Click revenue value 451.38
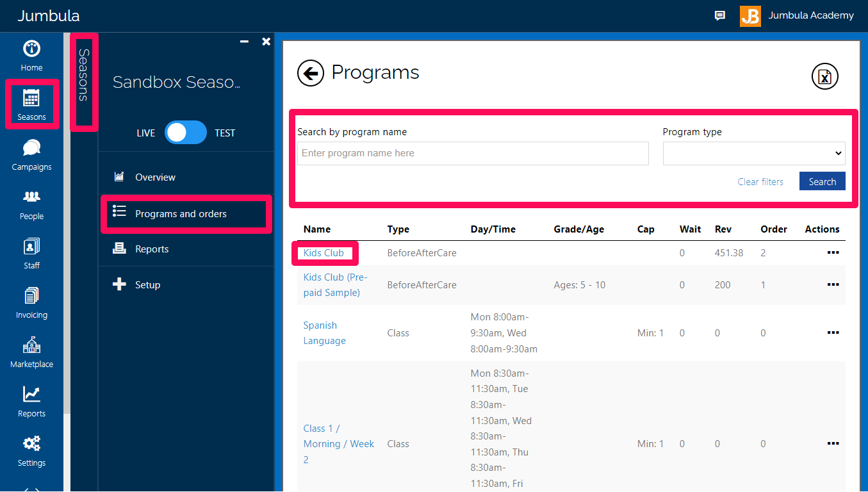The height and width of the screenshot is (492, 868). click(x=729, y=252)
